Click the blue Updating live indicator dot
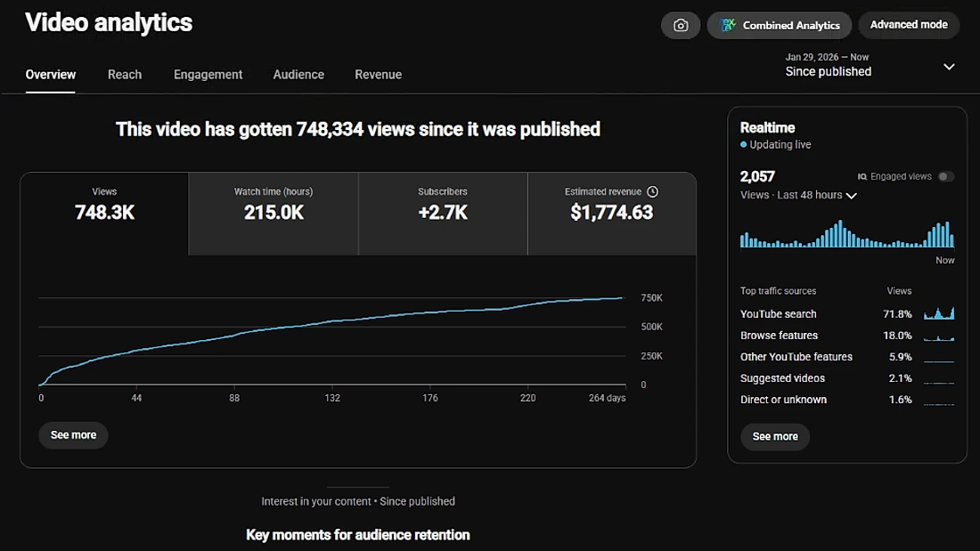 click(743, 144)
